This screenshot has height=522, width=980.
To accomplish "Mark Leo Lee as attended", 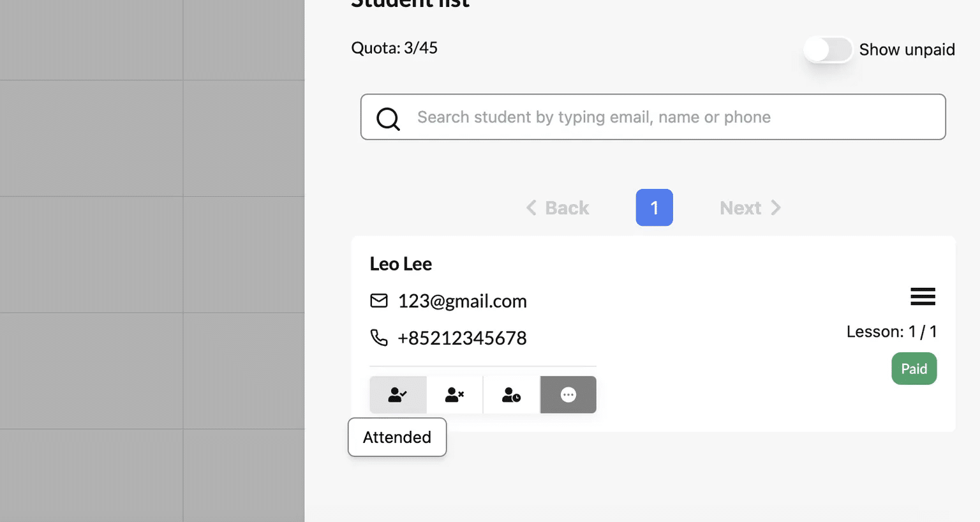I will 398,395.
